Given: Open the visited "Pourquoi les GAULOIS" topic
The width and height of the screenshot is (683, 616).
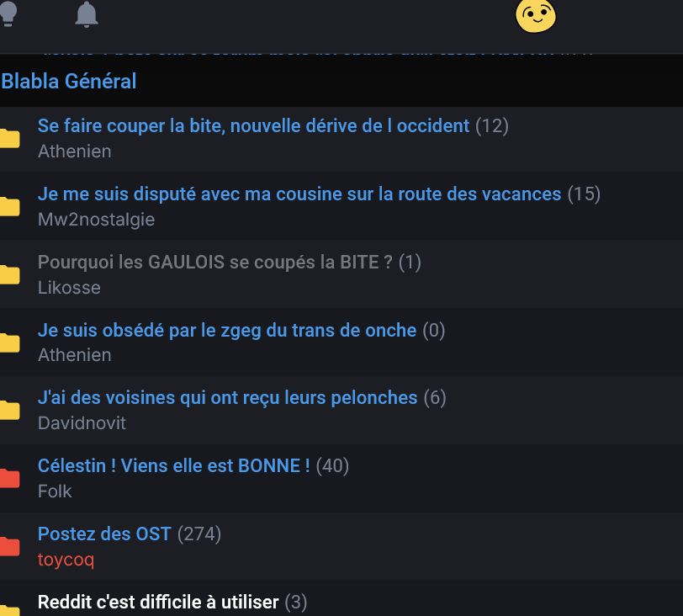Looking at the screenshot, I should (214, 263).
